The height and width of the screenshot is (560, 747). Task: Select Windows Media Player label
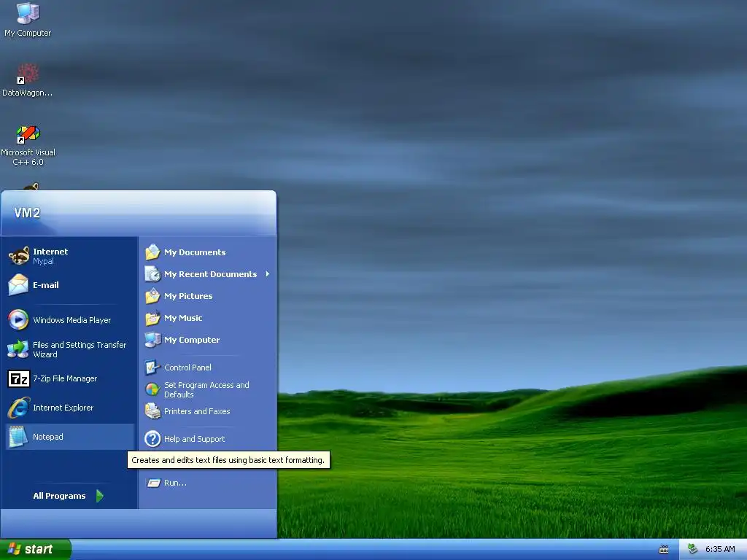(72, 320)
